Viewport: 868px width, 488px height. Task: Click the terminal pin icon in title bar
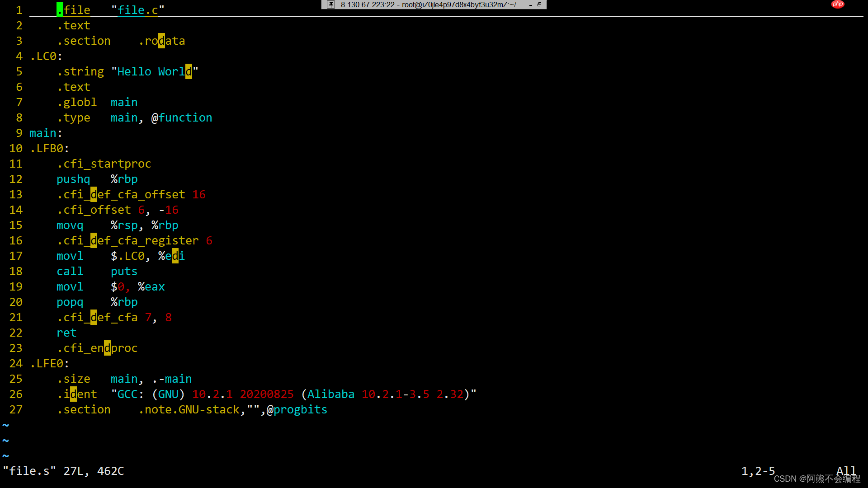pyautogui.click(x=331, y=5)
